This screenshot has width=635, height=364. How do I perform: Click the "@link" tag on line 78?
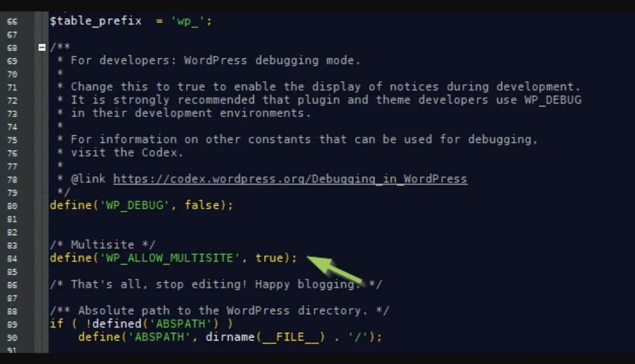(88, 179)
